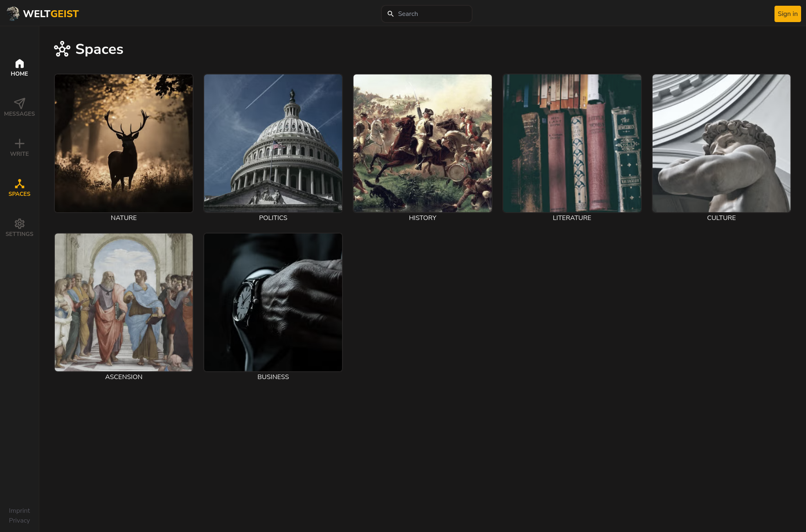This screenshot has height=532, width=806.
Task: Click the WRITE menu label
Action: (x=19, y=154)
